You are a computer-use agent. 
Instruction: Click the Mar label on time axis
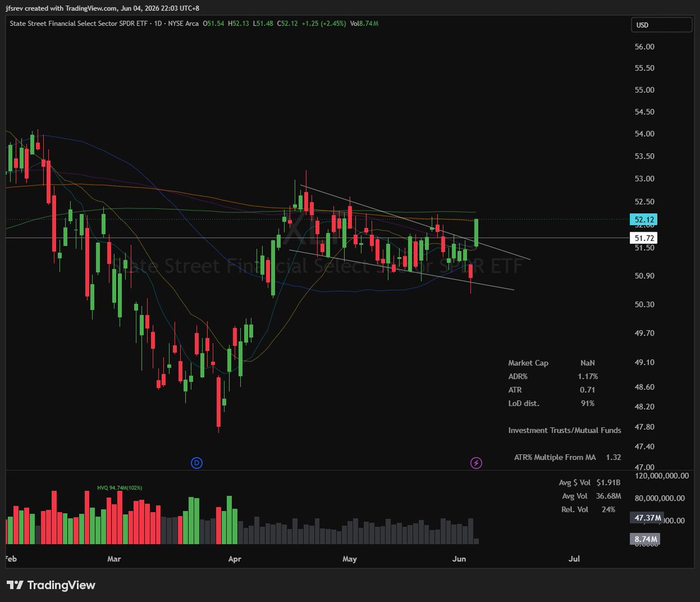click(114, 559)
